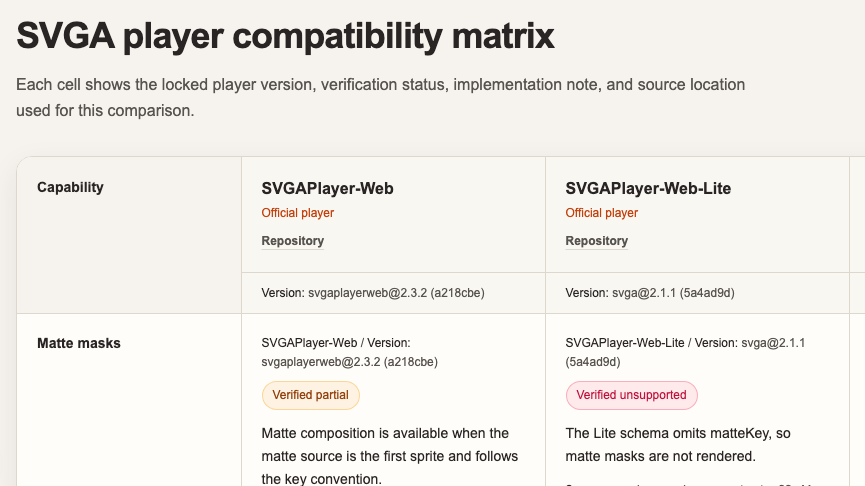Screen dimensions: 865x486
Task: Select the 'SVGA player compatibility matrix' heading
Action: point(285,36)
